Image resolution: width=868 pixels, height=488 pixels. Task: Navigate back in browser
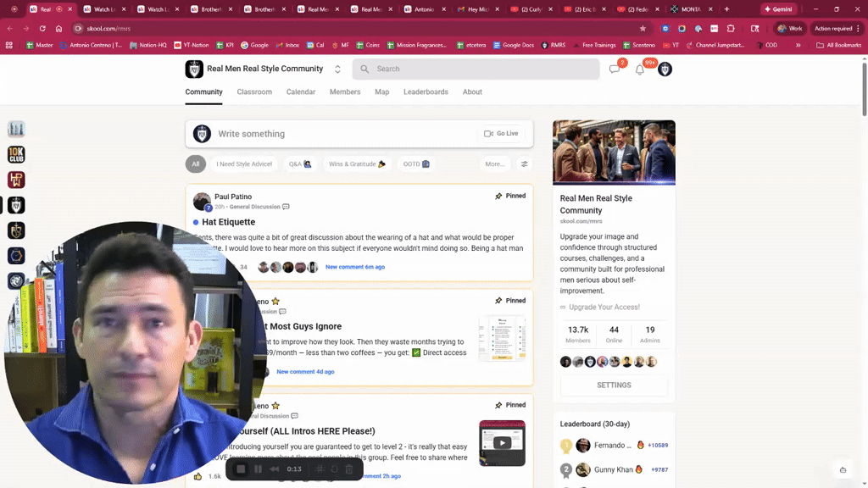[10, 28]
